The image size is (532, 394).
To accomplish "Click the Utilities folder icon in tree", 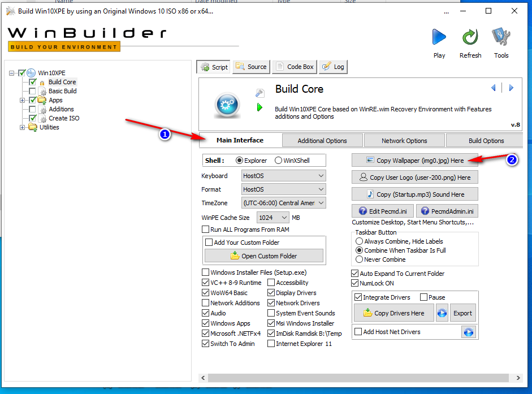I will click(x=33, y=127).
